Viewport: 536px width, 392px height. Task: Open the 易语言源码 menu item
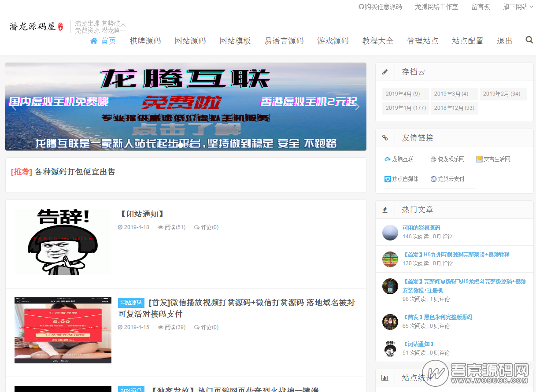[x=284, y=41]
